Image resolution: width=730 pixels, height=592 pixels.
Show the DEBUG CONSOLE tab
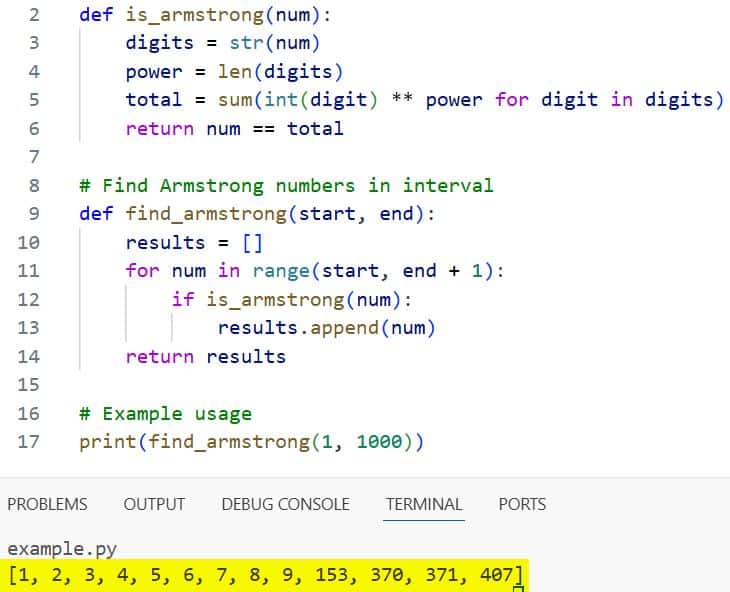[x=285, y=504]
